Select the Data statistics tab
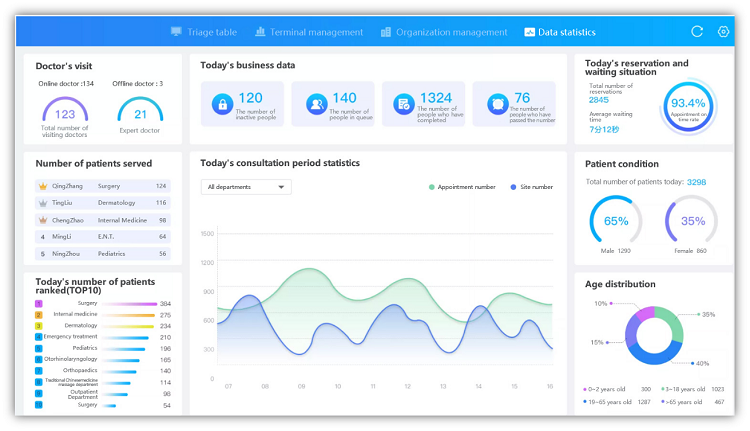Screen dimensions: 750x431 tap(560, 32)
